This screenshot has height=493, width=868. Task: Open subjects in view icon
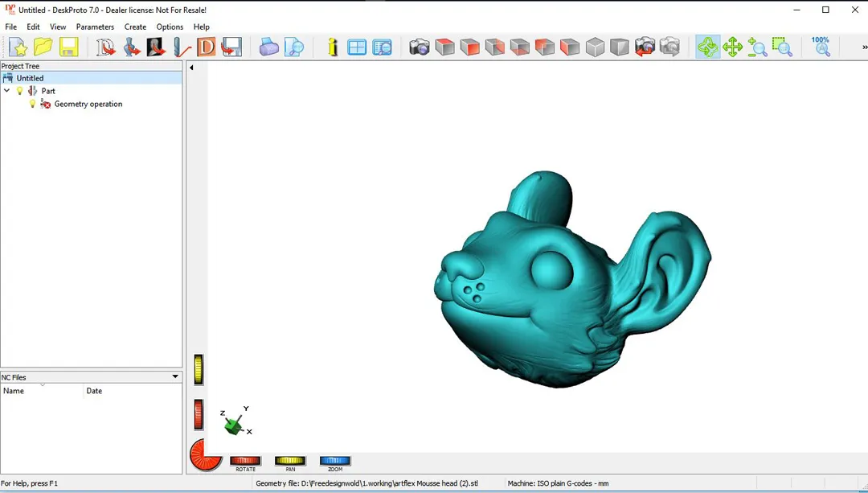[x=382, y=47]
